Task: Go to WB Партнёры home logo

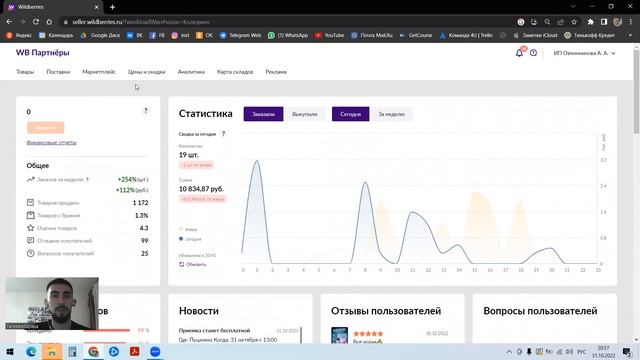Action: coord(42,53)
